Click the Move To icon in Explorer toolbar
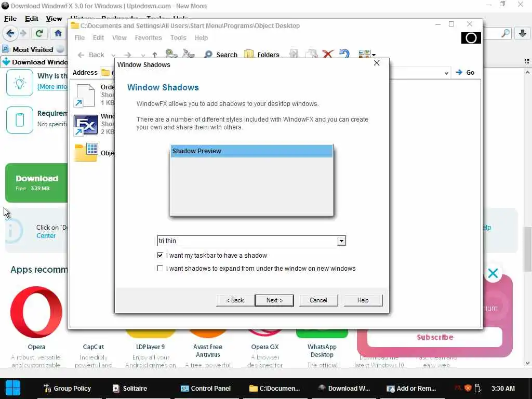This screenshot has width=532, height=399. point(294,54)
